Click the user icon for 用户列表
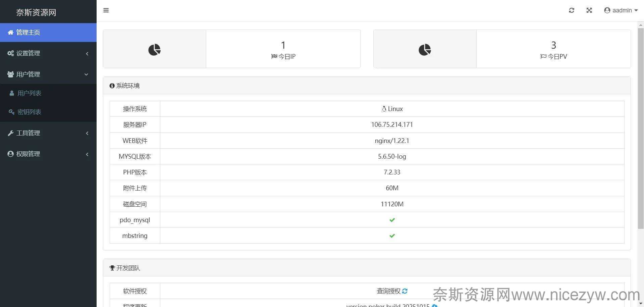 click(x=12, y=93)
